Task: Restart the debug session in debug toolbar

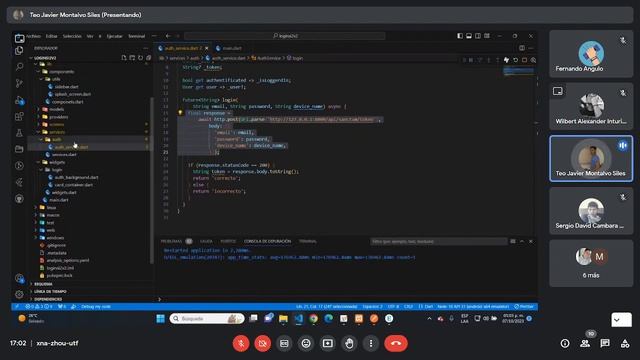Action: 516,60
